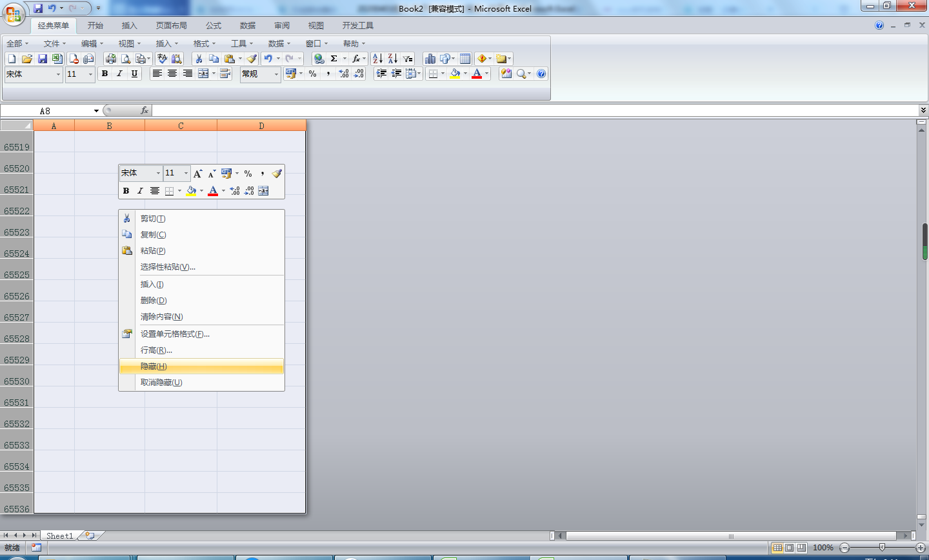Image resolution: width=929 pixels, height=560 pixels.
Task: Click the New blank workbook icon
Action: pyautogui.click(x=12, y=59)
